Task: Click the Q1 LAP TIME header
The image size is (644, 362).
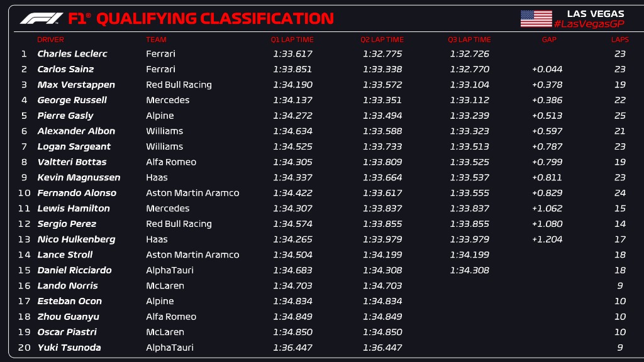Action: click(x=292, y=40)
